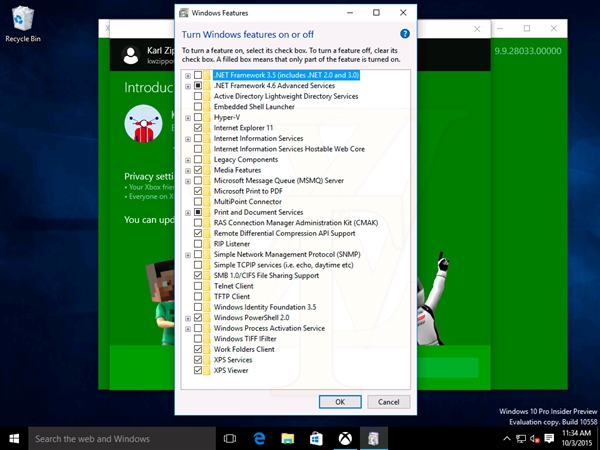Select the Embedded Shell Launcher item

pyautogui.click(x=254, y=107)
